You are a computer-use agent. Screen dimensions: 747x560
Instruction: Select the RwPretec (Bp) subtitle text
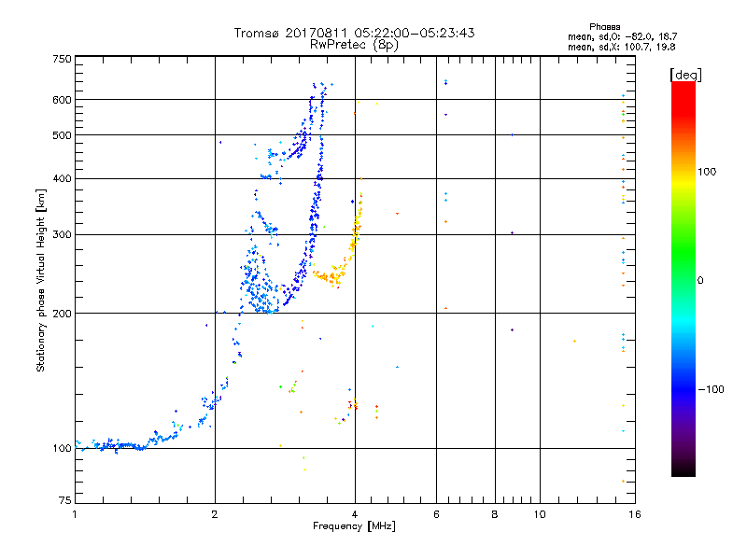click(354, 44)
